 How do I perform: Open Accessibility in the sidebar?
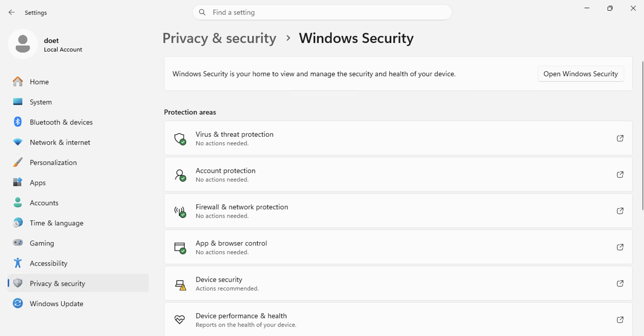(x=48, y=263)
